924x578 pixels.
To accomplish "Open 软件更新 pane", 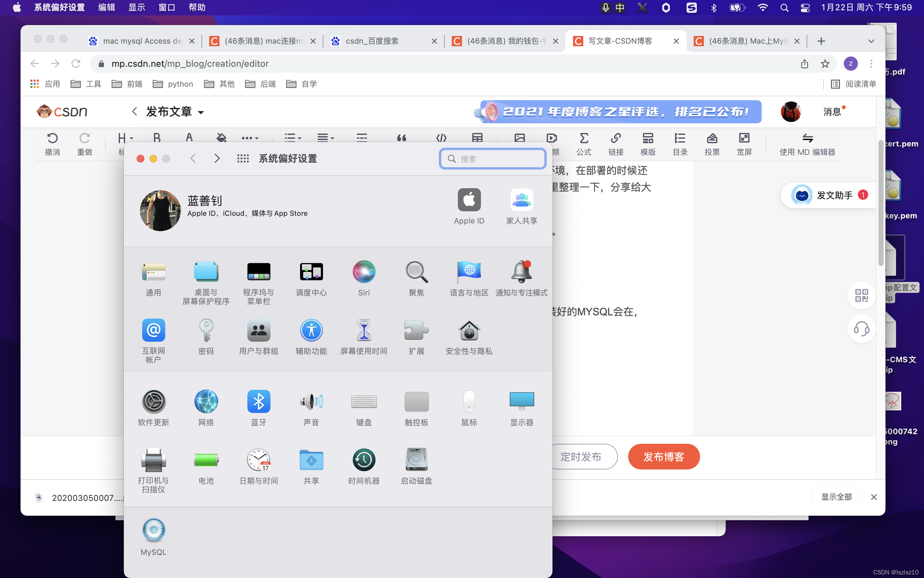I will pos(153,408).
